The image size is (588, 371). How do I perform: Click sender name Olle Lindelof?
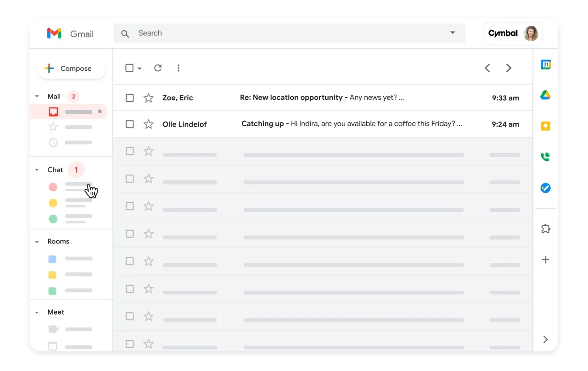[185, 124]
